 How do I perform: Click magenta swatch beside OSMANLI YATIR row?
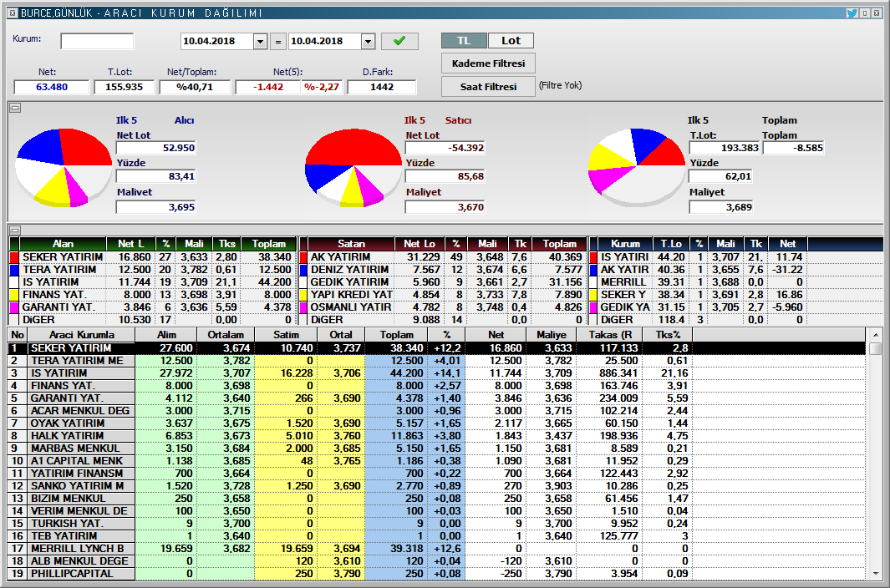(x=303, y=307)
